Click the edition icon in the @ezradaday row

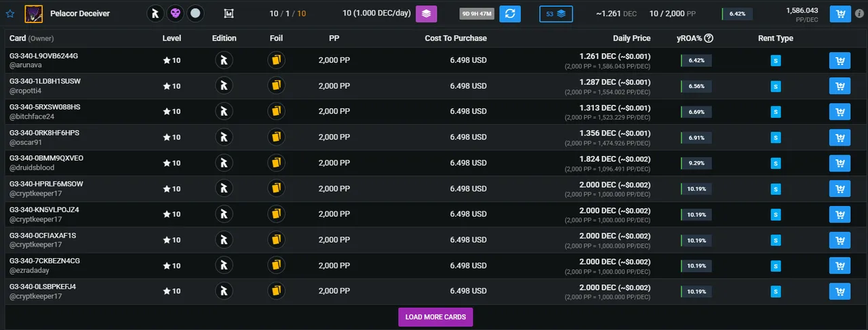(x=224, y=266)
